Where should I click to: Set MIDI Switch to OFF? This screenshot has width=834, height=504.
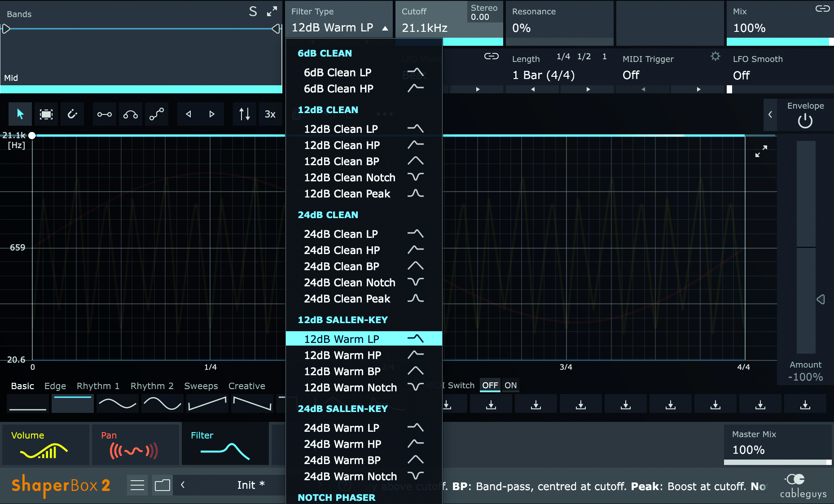click(x=490, y=385)
